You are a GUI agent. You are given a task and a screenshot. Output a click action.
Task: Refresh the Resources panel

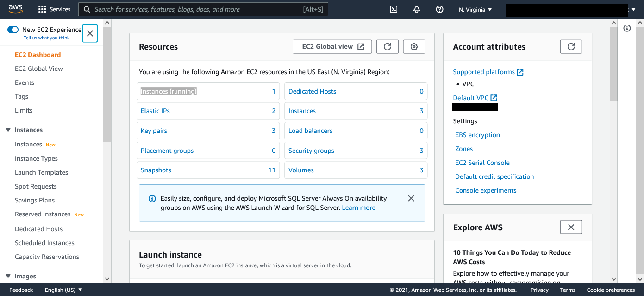pyautogui.click(x=388, y=47)
